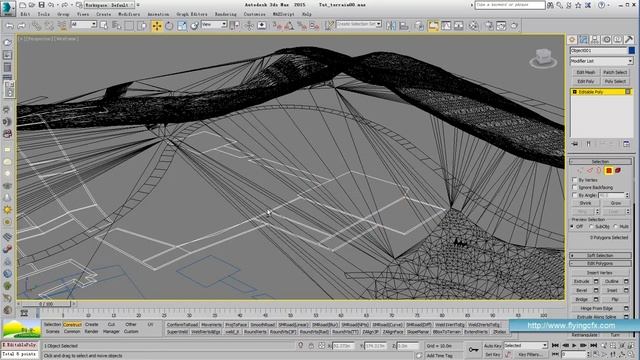Switch to the Create command panel tab
The image size is (640, 360).
tap(572, 40)
